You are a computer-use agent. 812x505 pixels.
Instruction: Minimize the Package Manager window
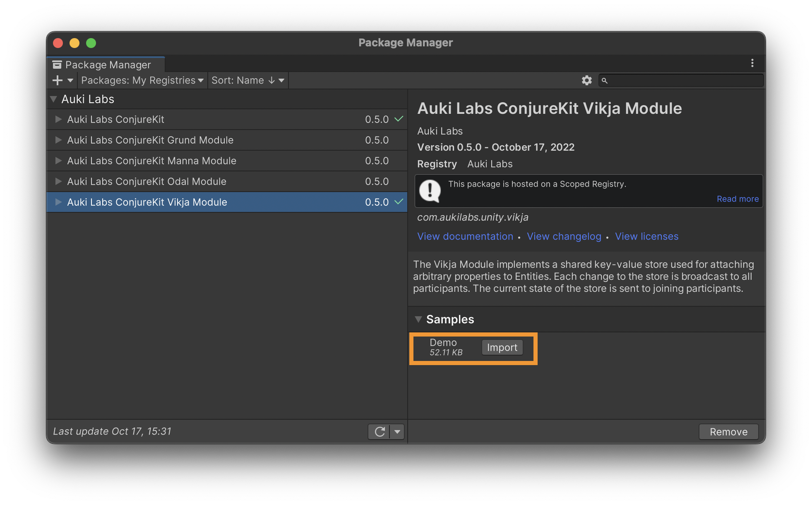coord(74,43)
